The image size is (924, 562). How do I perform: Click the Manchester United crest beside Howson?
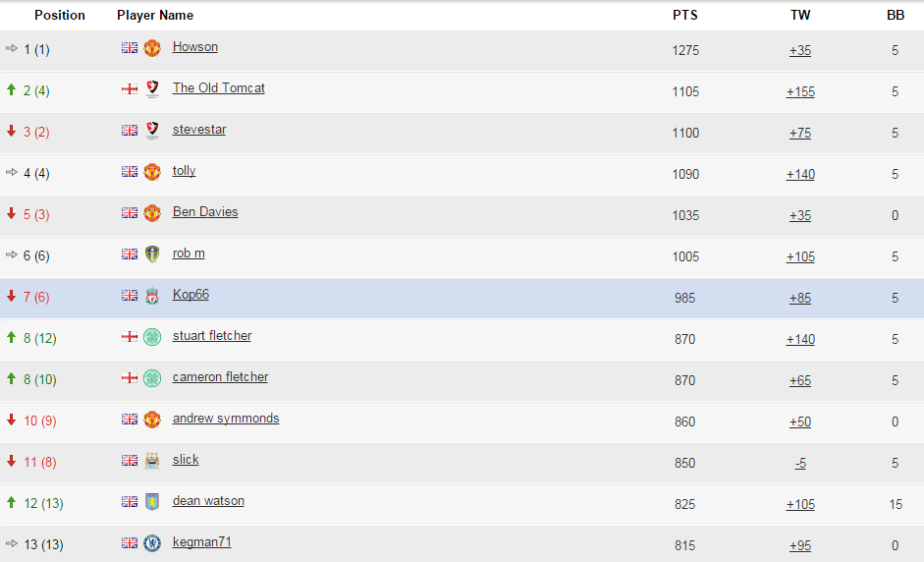coord(152,48)
